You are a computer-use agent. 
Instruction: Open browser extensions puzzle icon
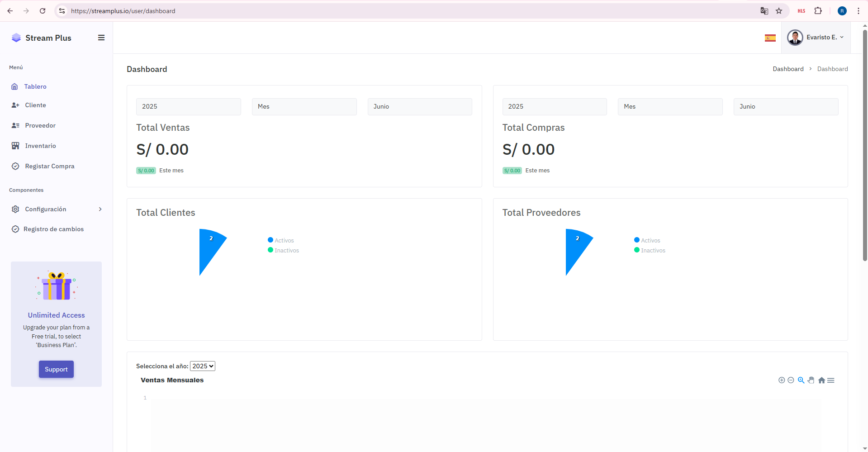(818, 11)
